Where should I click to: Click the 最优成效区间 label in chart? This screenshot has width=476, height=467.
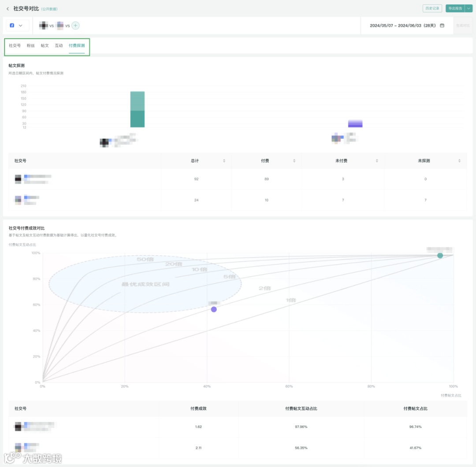(145, 284)
